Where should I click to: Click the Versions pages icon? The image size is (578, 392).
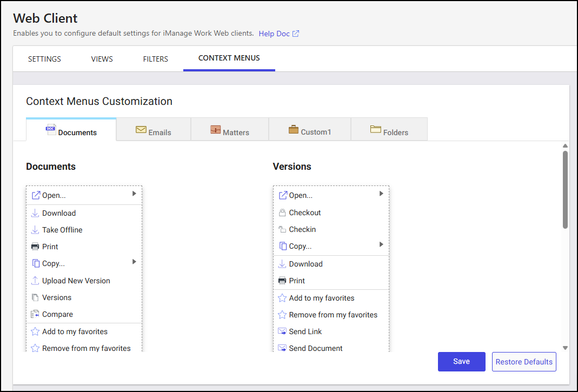click(35, 297)
